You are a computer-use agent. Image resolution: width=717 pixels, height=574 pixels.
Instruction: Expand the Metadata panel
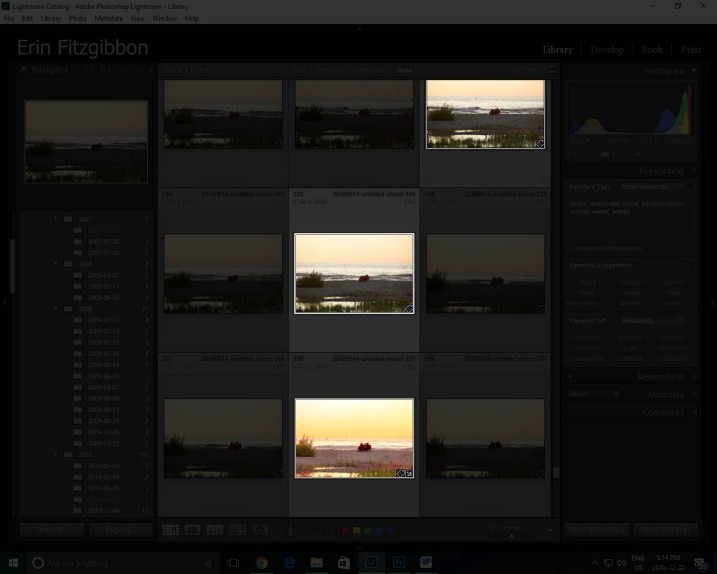[694, 394]
